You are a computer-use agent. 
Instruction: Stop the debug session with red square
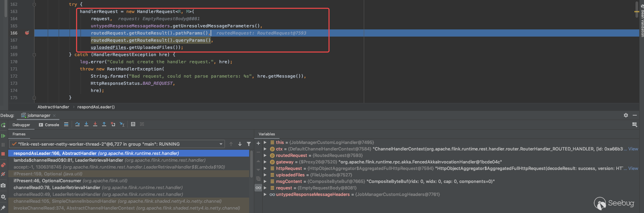tap(3, 154)
